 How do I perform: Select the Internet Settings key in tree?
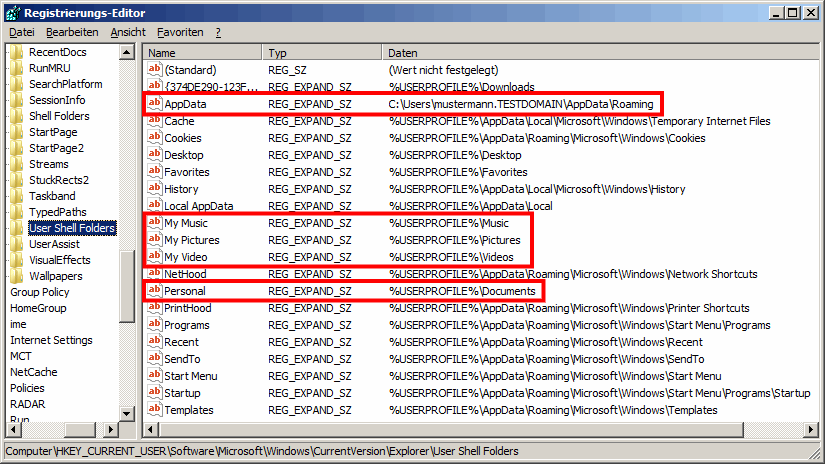click(x=51, y=340)
